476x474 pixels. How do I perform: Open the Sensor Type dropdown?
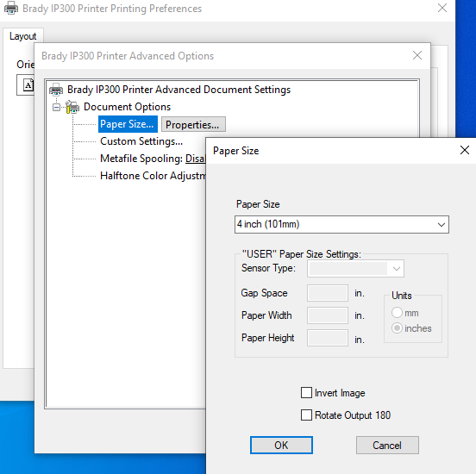pos(355,269)
